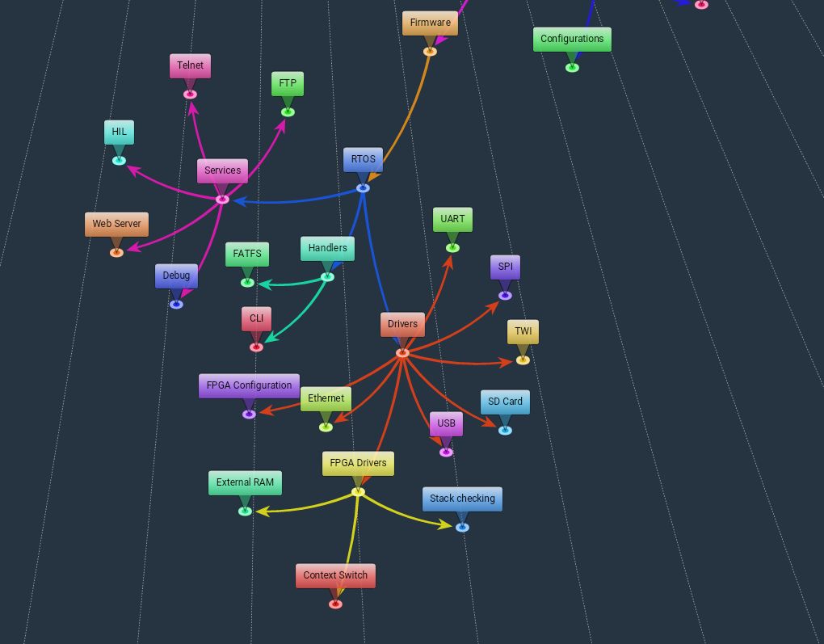Click the SD Card node
Viewport: 824px width, 644px height.
point(505,402)
